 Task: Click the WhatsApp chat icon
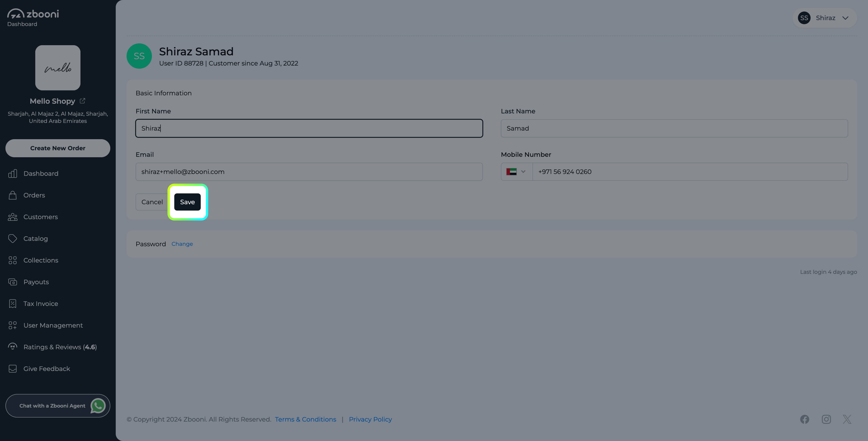point(98,406)
